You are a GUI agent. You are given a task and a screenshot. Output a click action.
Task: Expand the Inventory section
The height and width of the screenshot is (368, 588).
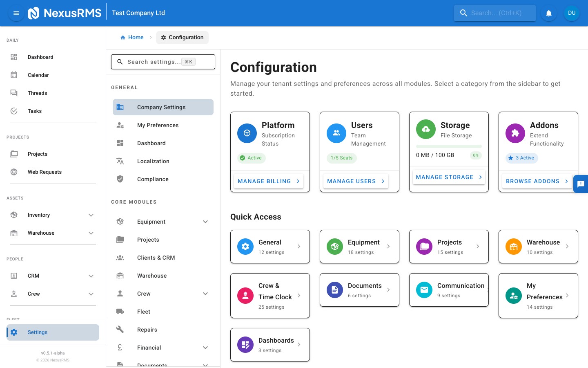click(91, 215)
